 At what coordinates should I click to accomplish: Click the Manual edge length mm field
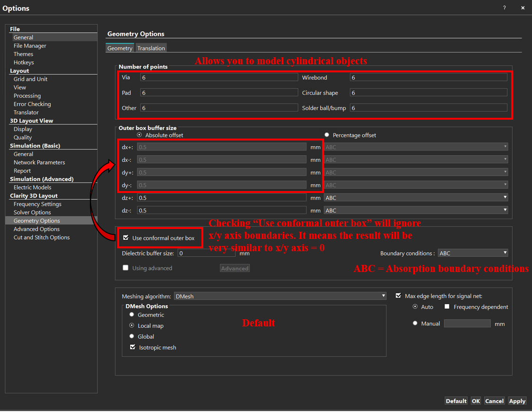click(x=467, y=324)
